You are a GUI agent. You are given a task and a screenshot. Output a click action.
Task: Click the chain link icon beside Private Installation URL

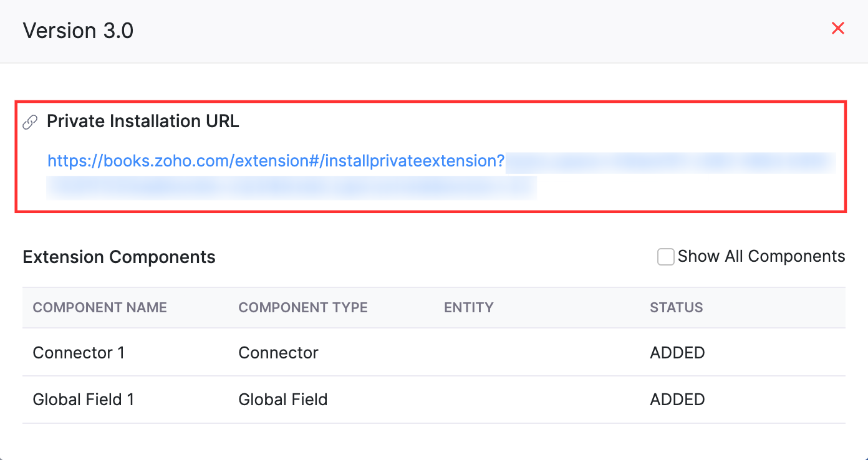[x=29, y=122]
